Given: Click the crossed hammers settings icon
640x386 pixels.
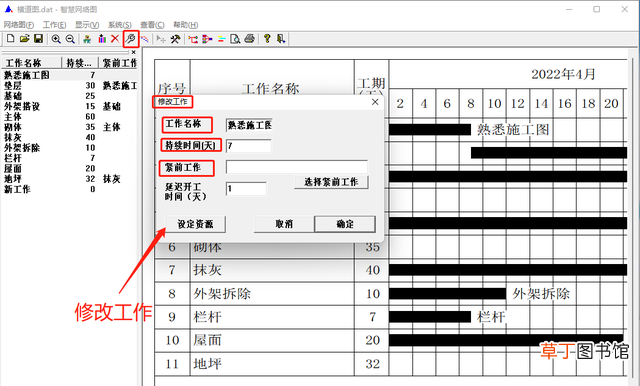Looking at the screenshot, I should click(x=176, y=39).
